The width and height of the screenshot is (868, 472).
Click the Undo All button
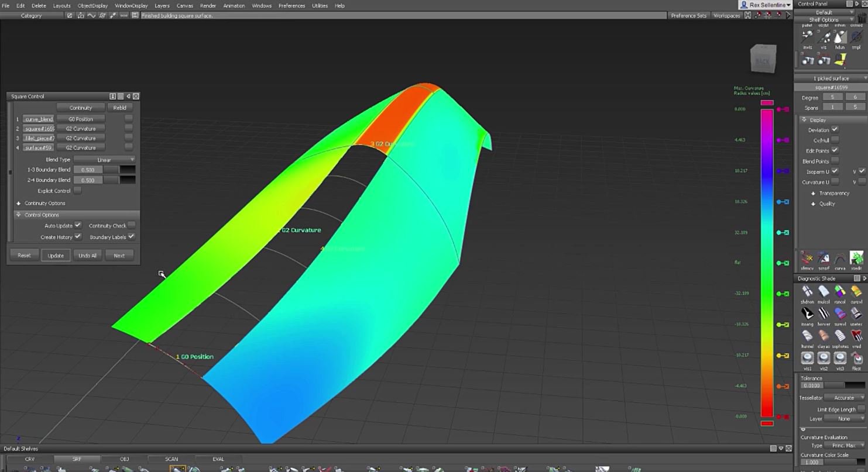coord(87,256)
